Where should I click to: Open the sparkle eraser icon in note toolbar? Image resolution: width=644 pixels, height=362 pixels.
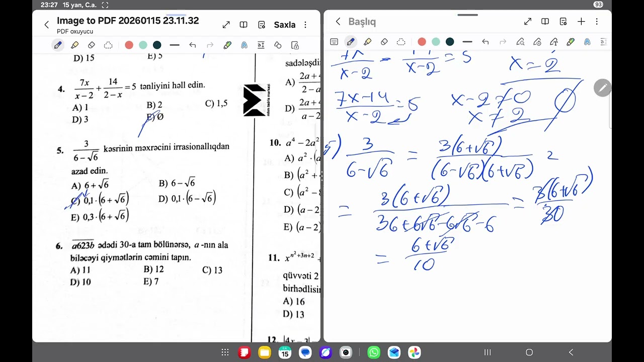pos(520,42)
